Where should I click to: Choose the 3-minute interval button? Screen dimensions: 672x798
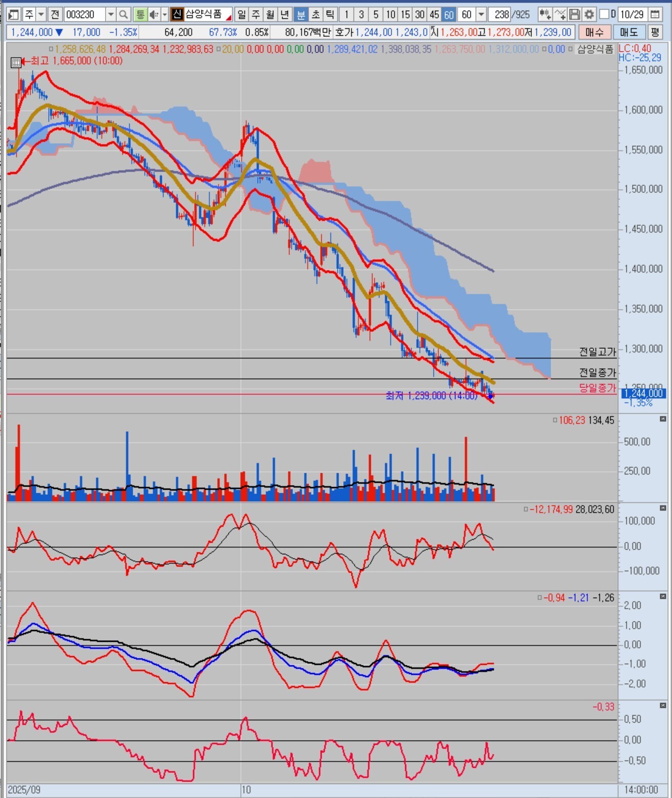(361, 14)
